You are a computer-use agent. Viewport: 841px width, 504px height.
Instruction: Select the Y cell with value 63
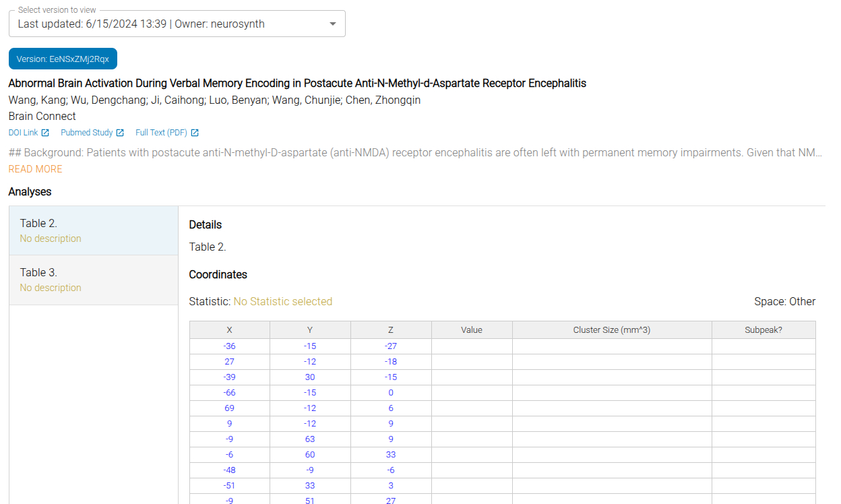click(x=310, y=439)
